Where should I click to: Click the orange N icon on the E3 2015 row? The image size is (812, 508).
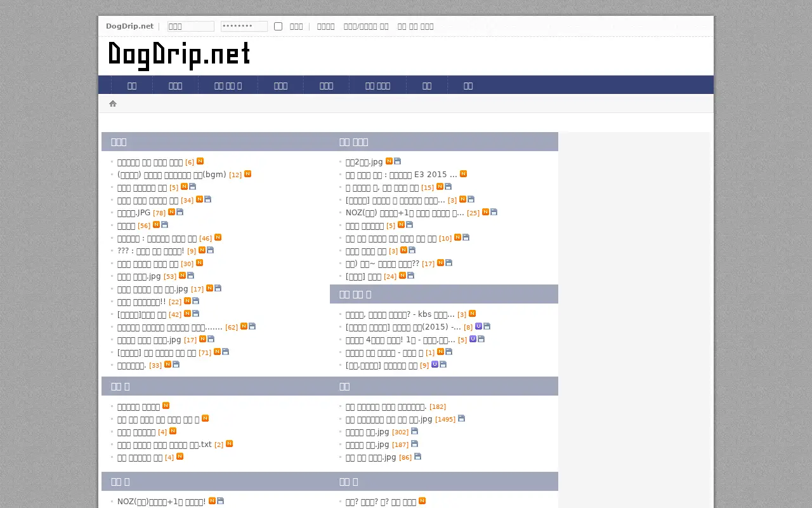[463, 174]
